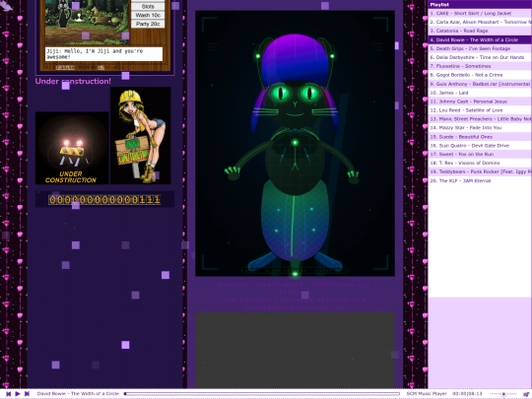
Task: Open the SCM Music Player link
Action: 427,394
